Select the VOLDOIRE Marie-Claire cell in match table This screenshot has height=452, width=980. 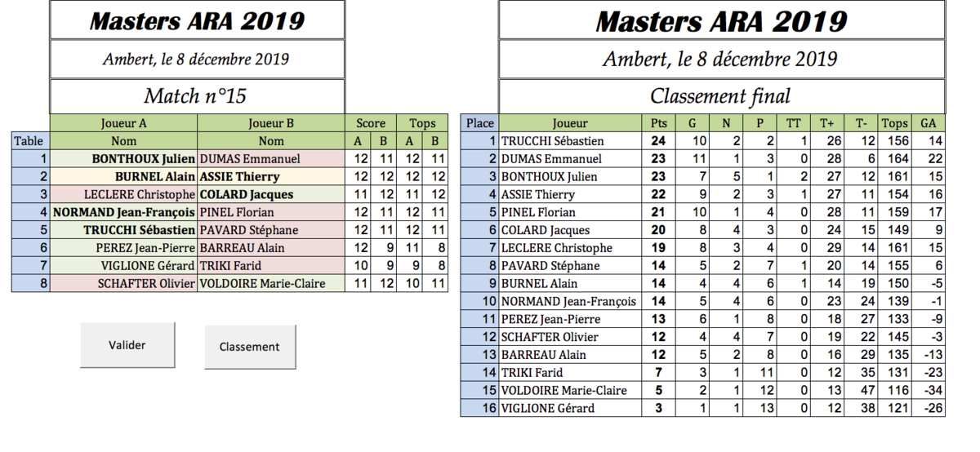coord(271,283)
